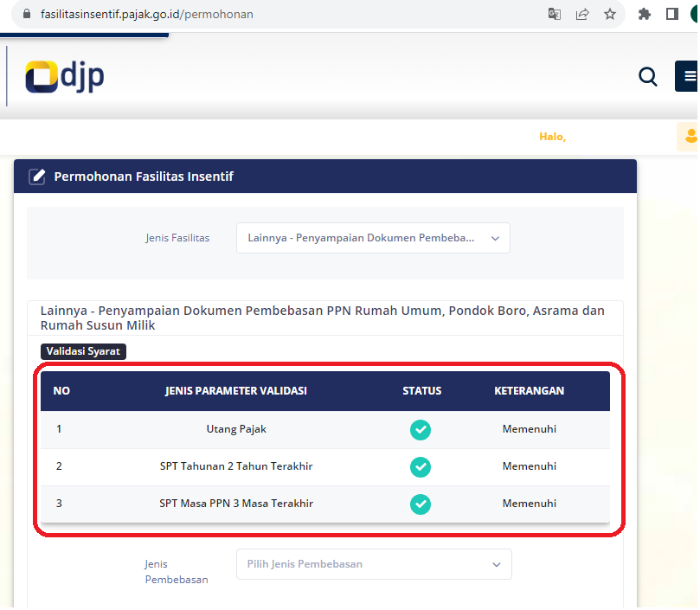Click the Halo greeting text
Screen dimensions: 700x610
[x=552, y=137]
